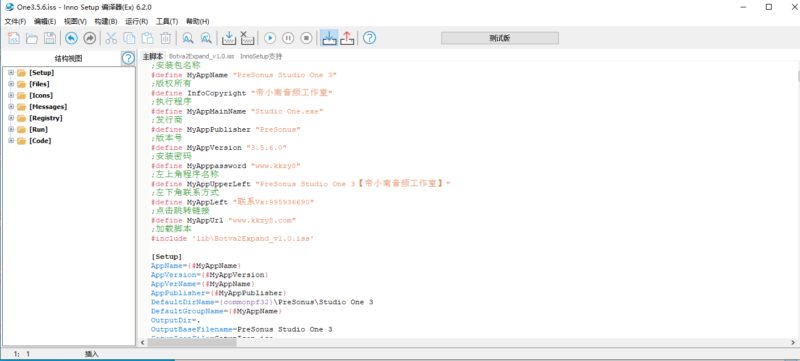Open the Find text tool
The width and height of the screenshot is (800, 361).
[188, 38]
